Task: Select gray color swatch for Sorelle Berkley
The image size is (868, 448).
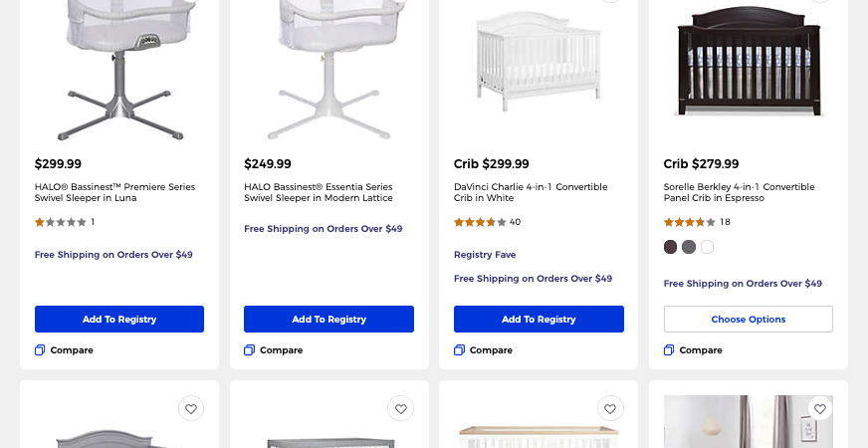Action: 689,247
